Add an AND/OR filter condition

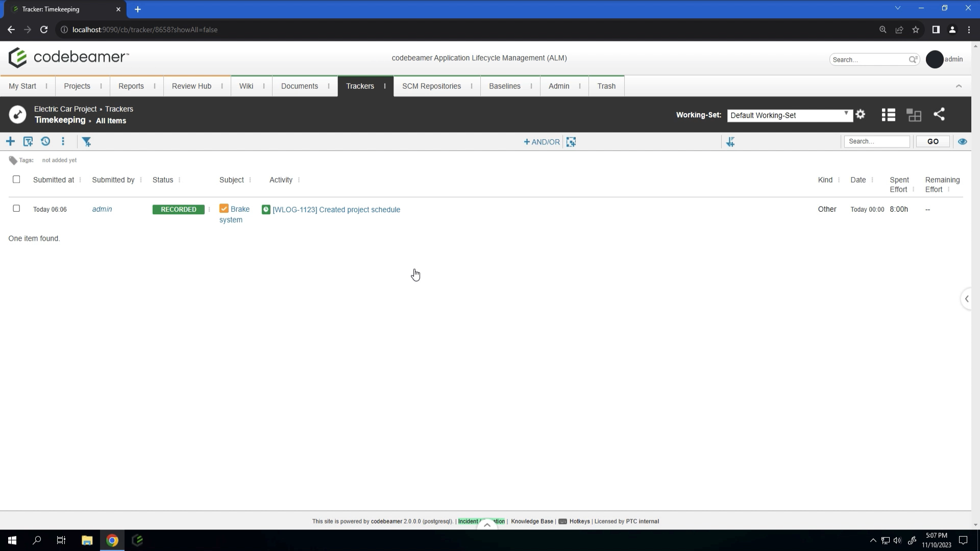[542, 142]
